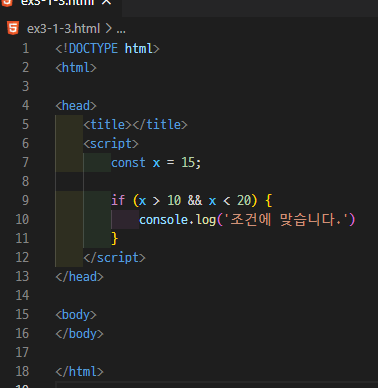Click the opening curly brace after condition
Viewport: 378px width, 388px height.
[x=269, y=200]
